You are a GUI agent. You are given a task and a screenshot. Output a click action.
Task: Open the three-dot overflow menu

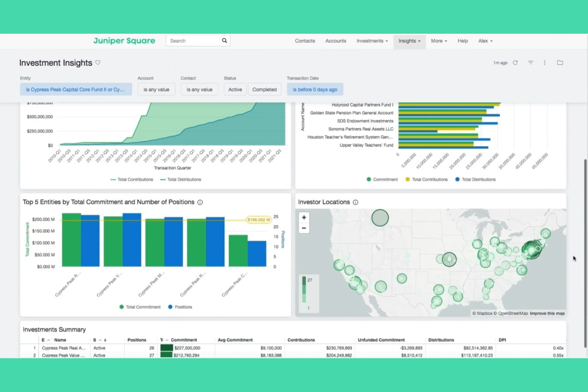544,62
